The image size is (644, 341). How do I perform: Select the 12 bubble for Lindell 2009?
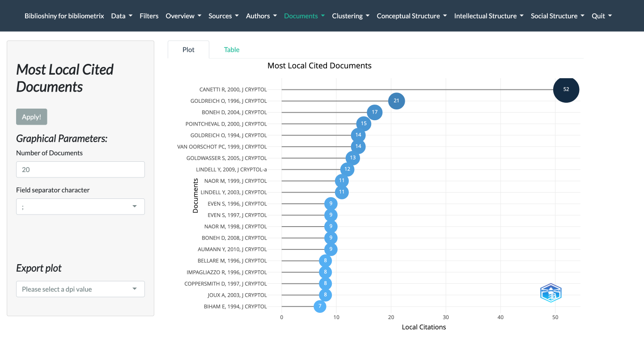(x=347, y=169)
